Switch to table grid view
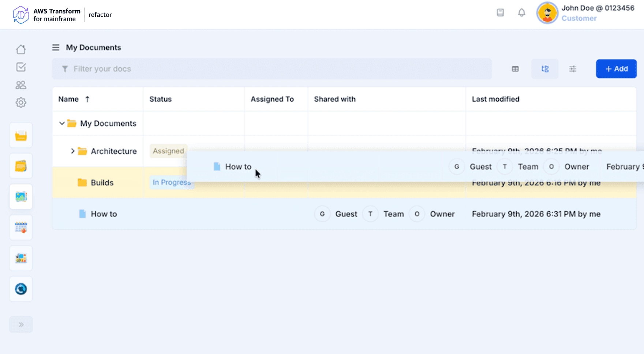The width and height of the screenshot is (644, 354). (515, 69)
